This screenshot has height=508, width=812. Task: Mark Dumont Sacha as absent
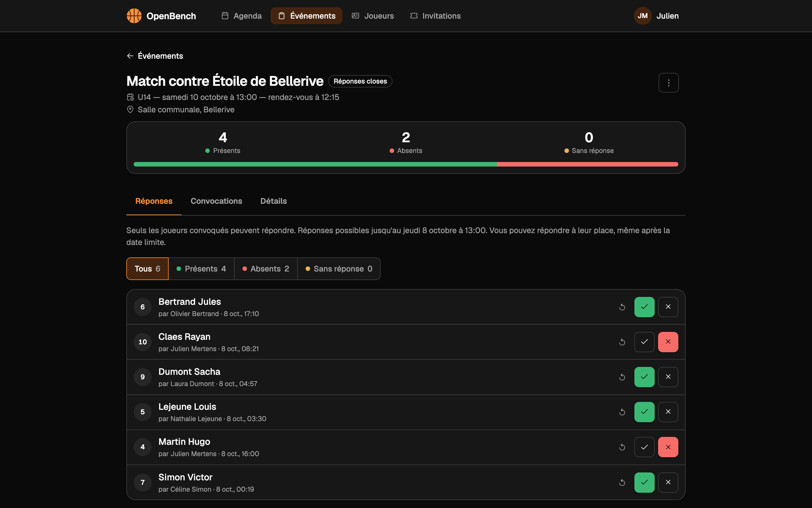[668, 377]
